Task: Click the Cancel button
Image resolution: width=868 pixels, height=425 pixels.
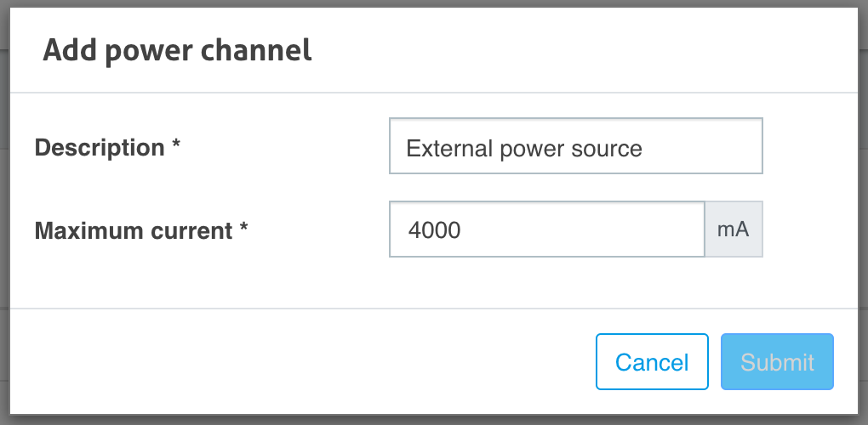Action: [x=652, y=362]
